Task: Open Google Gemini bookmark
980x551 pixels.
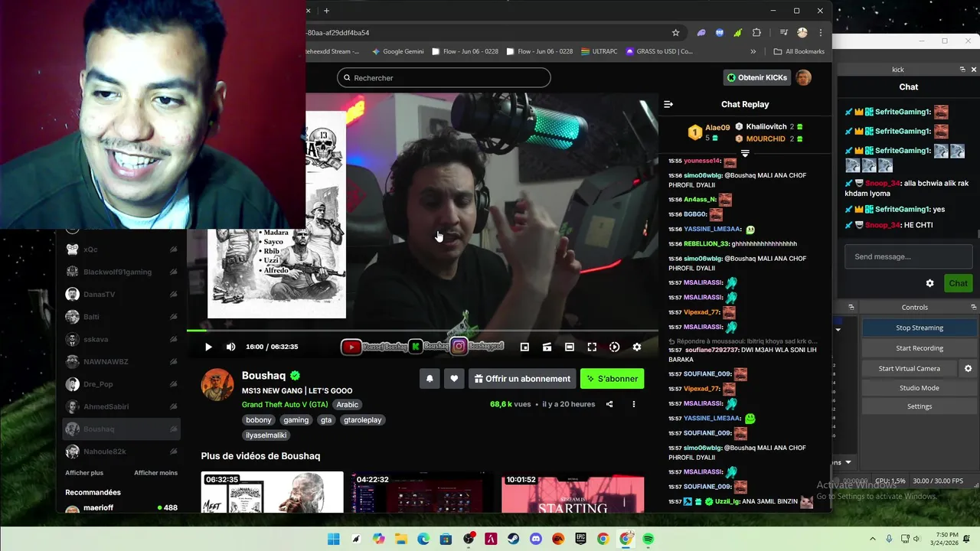Action: (x=397, y=51)
